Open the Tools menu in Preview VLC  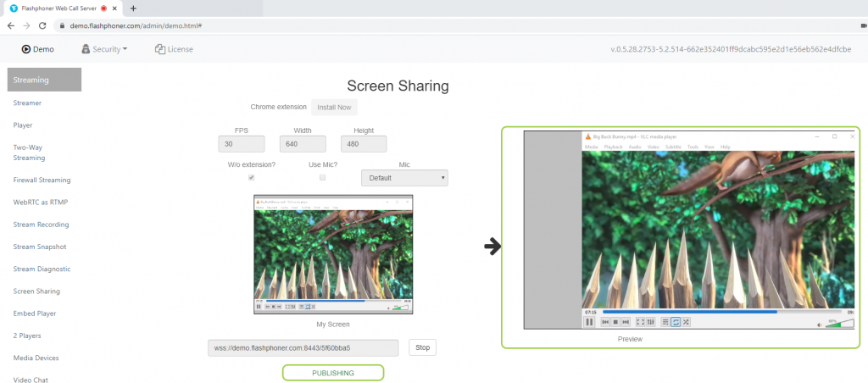click(x=693, y=147)
